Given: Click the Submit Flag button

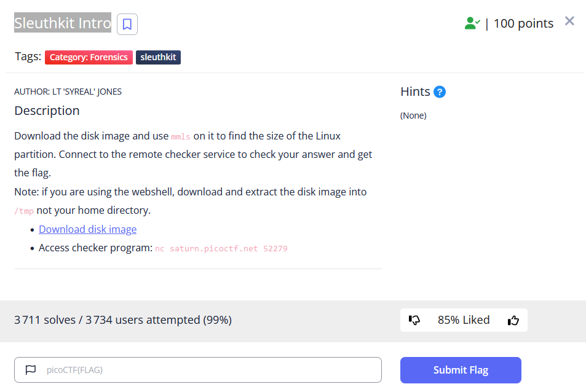Looking at the screenshot, I should (461, 370).
